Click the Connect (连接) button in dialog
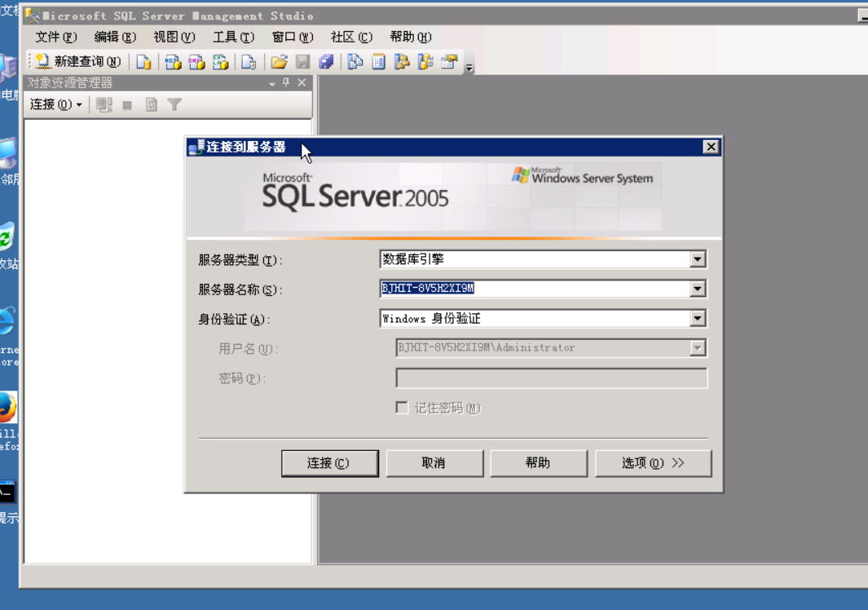 330,463
